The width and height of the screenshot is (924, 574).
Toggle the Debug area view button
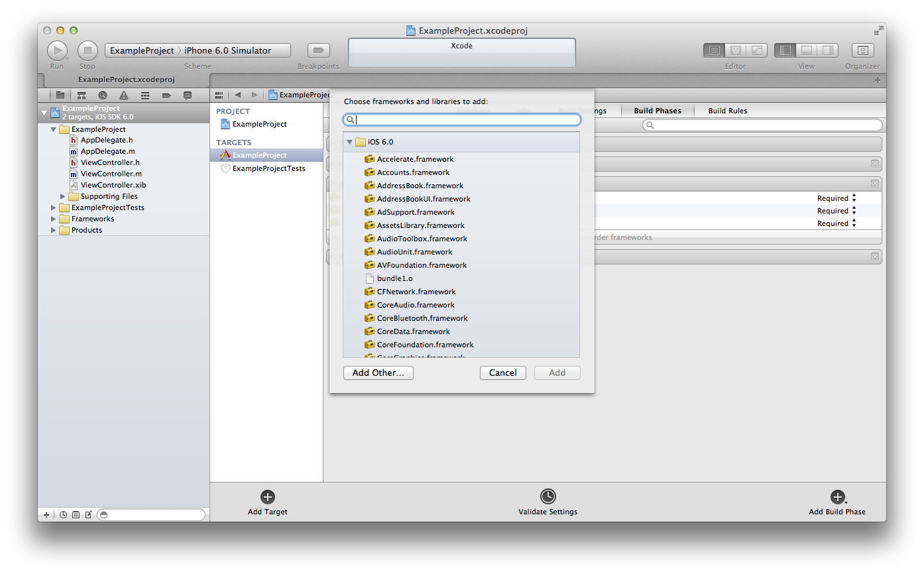807,50
